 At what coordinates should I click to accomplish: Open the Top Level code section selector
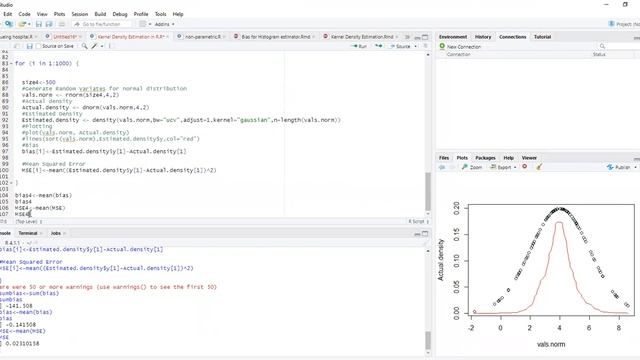click(29, 222)
